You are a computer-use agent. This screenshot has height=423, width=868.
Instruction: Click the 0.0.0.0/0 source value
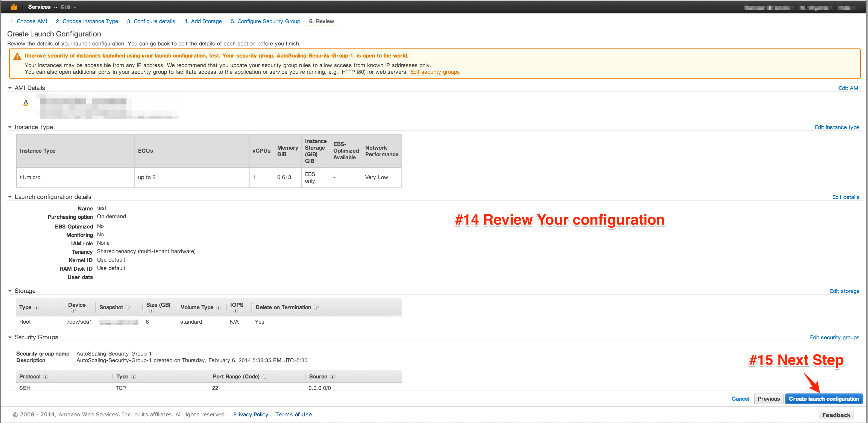(x=319, y=388)
